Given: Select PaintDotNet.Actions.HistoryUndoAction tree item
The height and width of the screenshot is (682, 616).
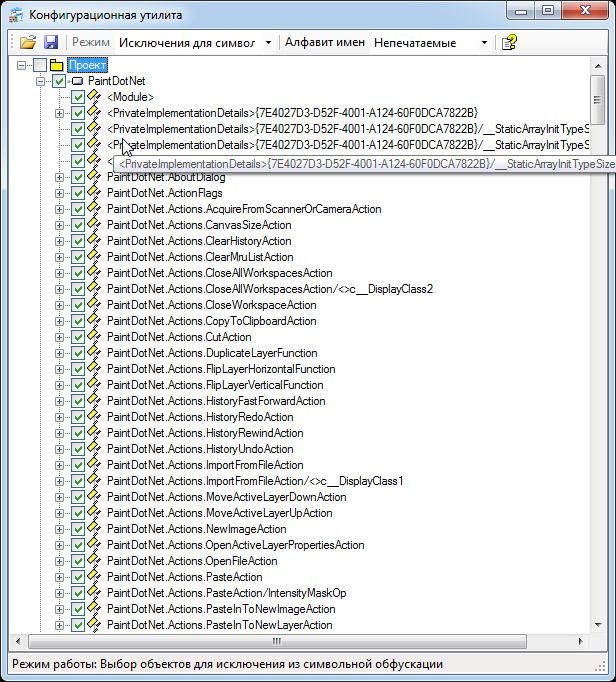Looking at the screenshot, I should pos(205,449).
